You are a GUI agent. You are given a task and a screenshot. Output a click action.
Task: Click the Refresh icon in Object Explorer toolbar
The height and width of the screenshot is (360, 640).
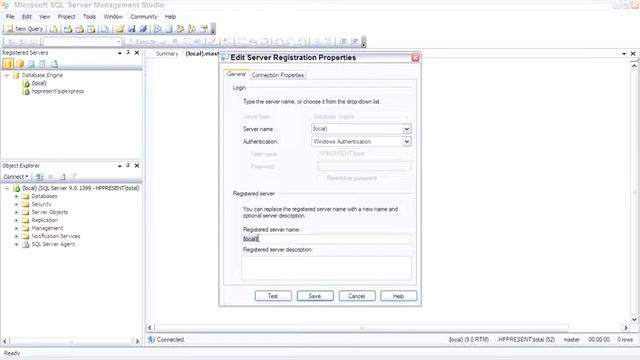coord(62,177)
